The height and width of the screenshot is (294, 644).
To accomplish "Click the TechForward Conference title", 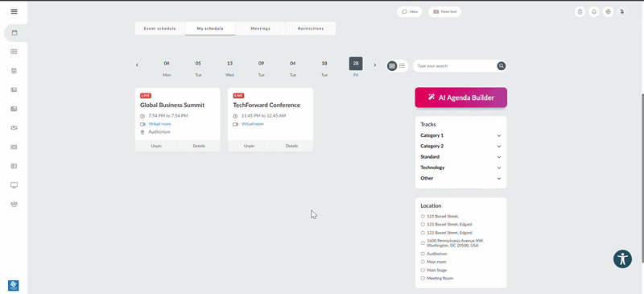I will (x=266, y=106).
